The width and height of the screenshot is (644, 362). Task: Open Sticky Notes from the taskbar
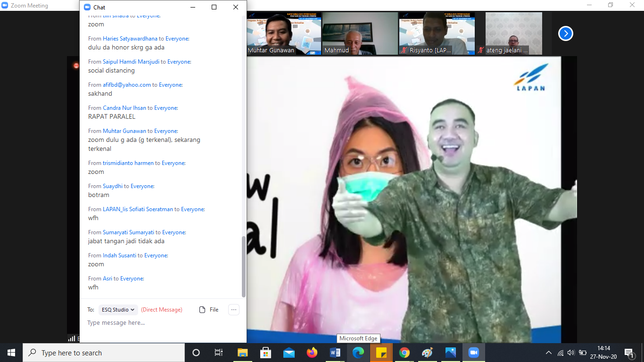pos(381,353)
